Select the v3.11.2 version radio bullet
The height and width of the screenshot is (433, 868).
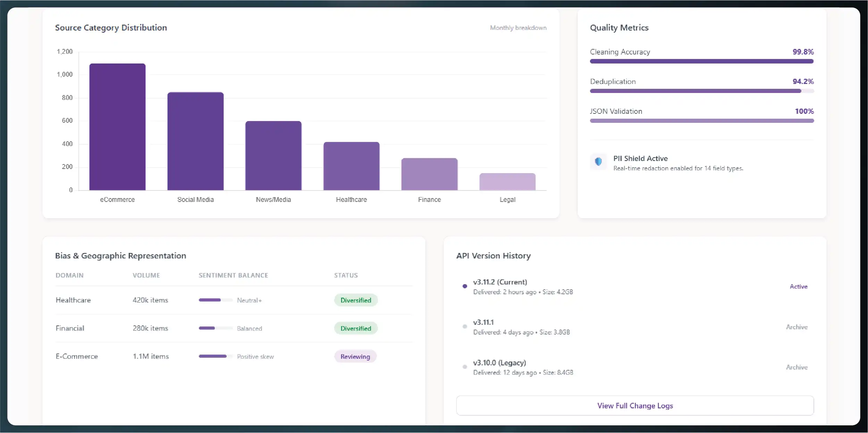pos(465,286)
